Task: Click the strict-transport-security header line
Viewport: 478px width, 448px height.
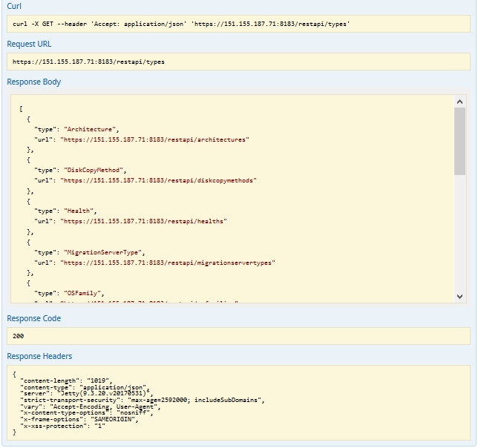Action: [141, 399]
